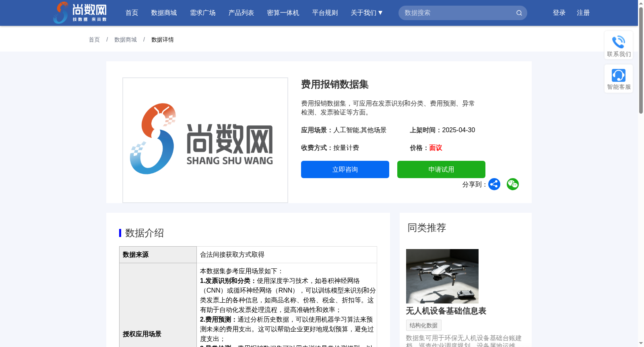Open 产品列表 menu item

242,13
